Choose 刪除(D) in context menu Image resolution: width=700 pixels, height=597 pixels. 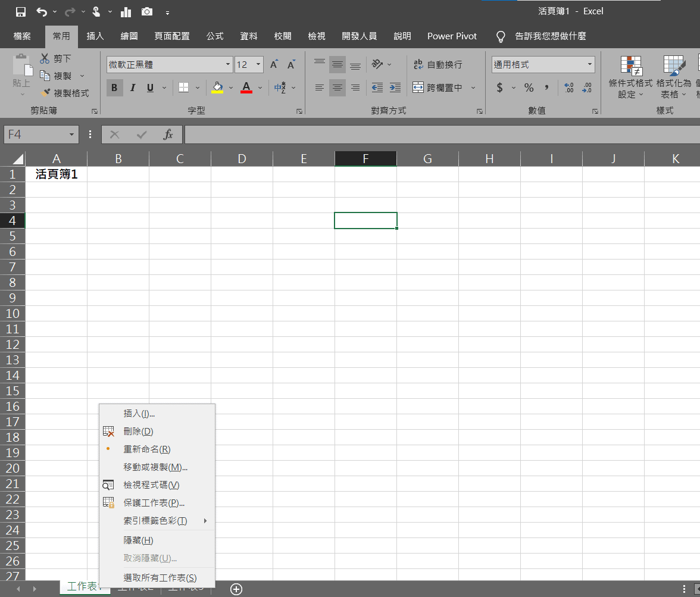(157, 432)
